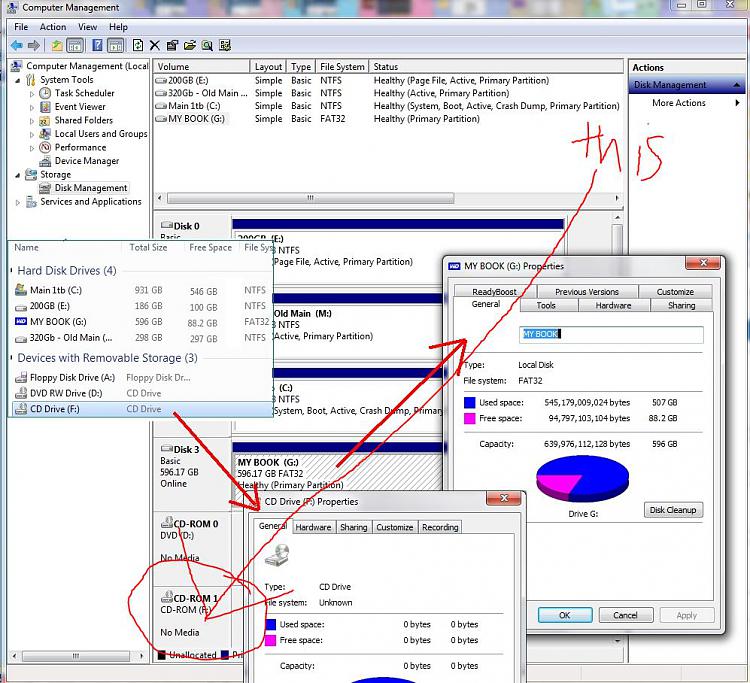Select the MY BOOK (G:) partition on Disk 3
The image size is (750, 683).
click(x=337, y=473)
